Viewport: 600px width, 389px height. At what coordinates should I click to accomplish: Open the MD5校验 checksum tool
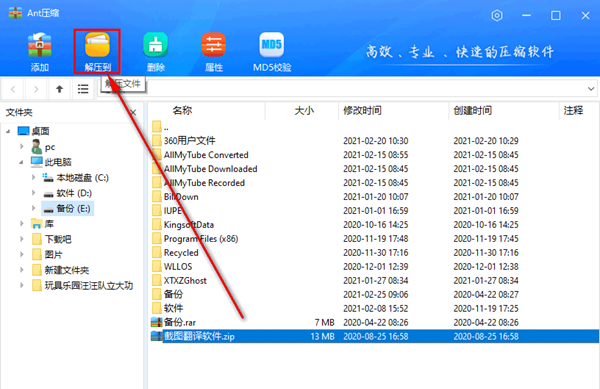tap(272, 51)
